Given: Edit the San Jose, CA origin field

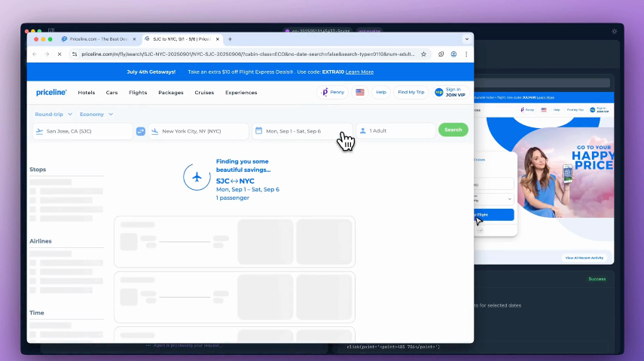Looking at the screenshot, I should (83, 131).
